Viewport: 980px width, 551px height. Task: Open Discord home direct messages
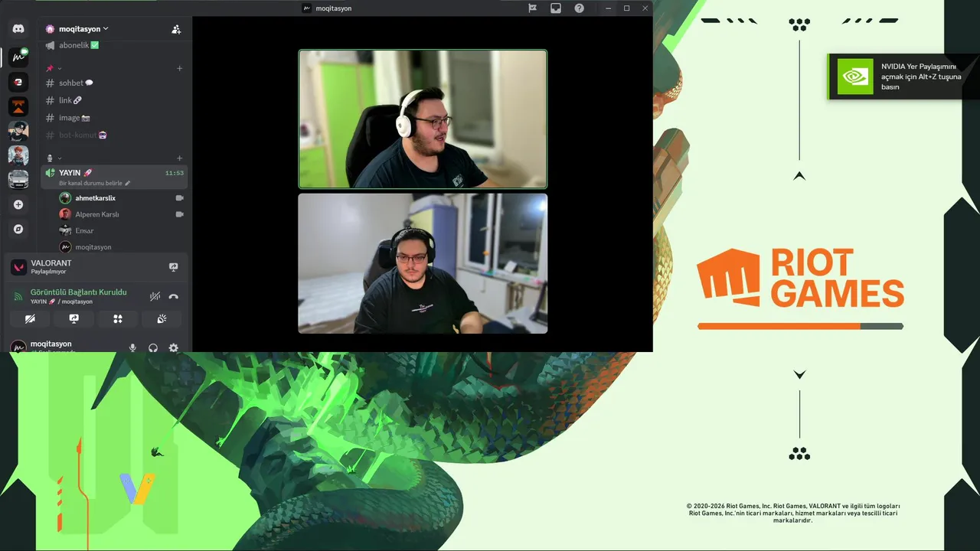point(18,28)
